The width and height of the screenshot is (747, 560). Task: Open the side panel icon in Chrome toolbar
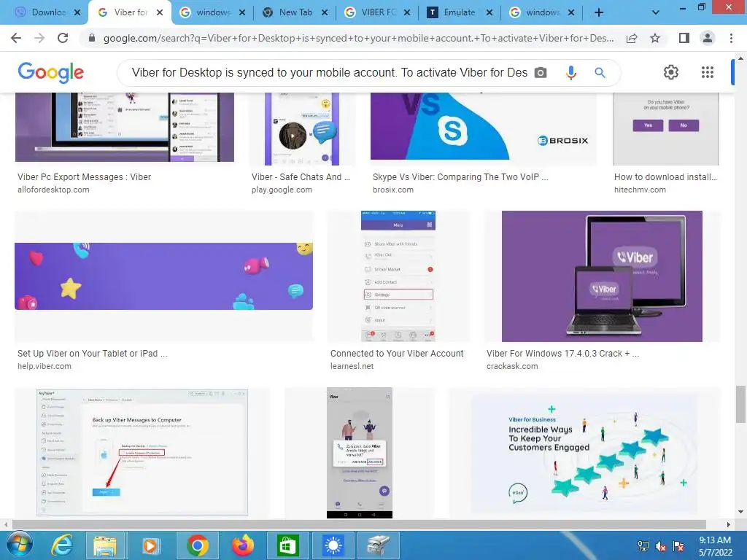coord(684,38)
